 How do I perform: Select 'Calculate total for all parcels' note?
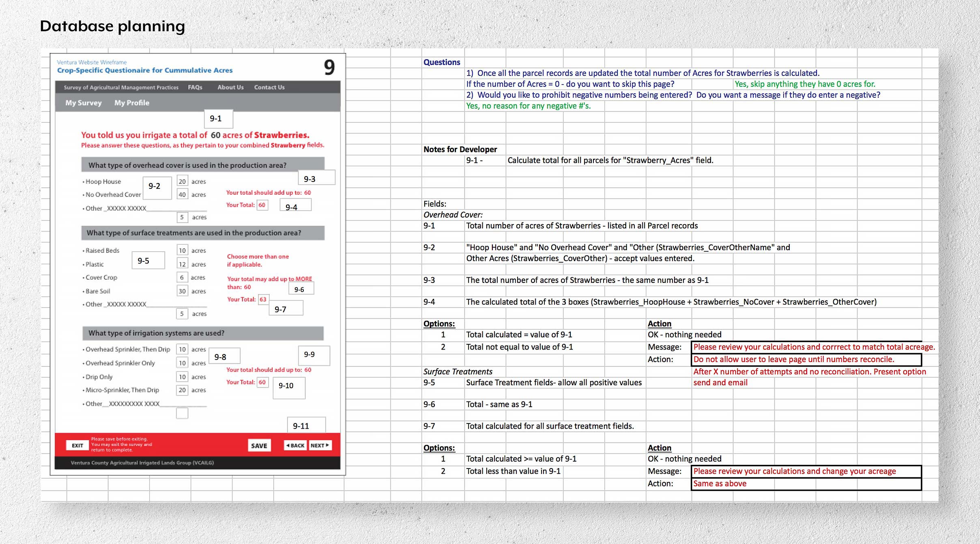coord(610,160)
